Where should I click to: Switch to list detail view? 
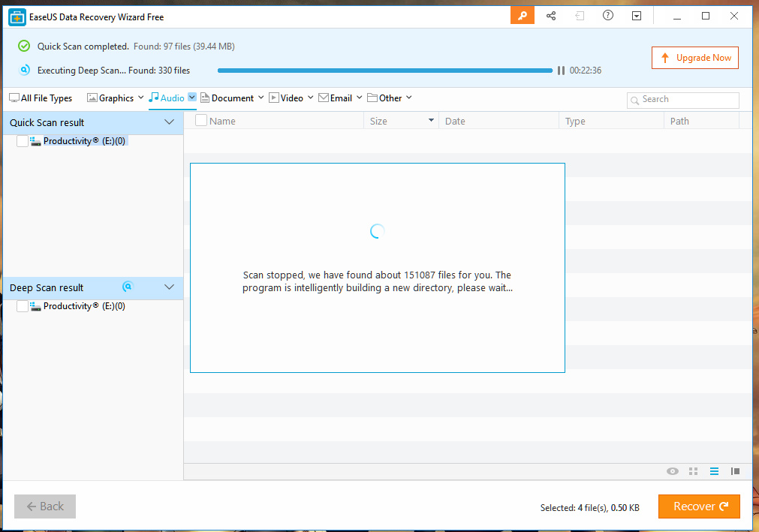point(714,471)
